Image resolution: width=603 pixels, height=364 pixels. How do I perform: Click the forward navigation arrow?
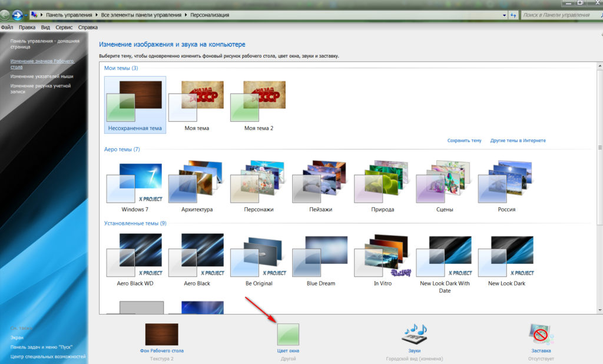pos(16,14)
